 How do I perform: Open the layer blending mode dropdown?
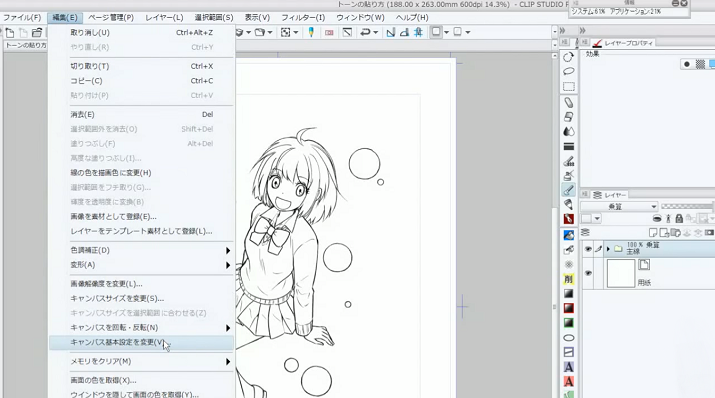619,207
